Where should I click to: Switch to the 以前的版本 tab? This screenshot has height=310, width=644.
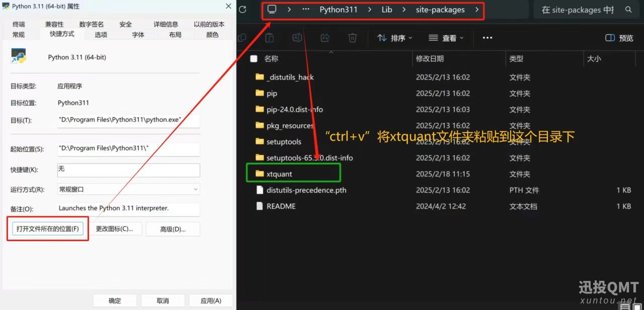coord(209,24)
